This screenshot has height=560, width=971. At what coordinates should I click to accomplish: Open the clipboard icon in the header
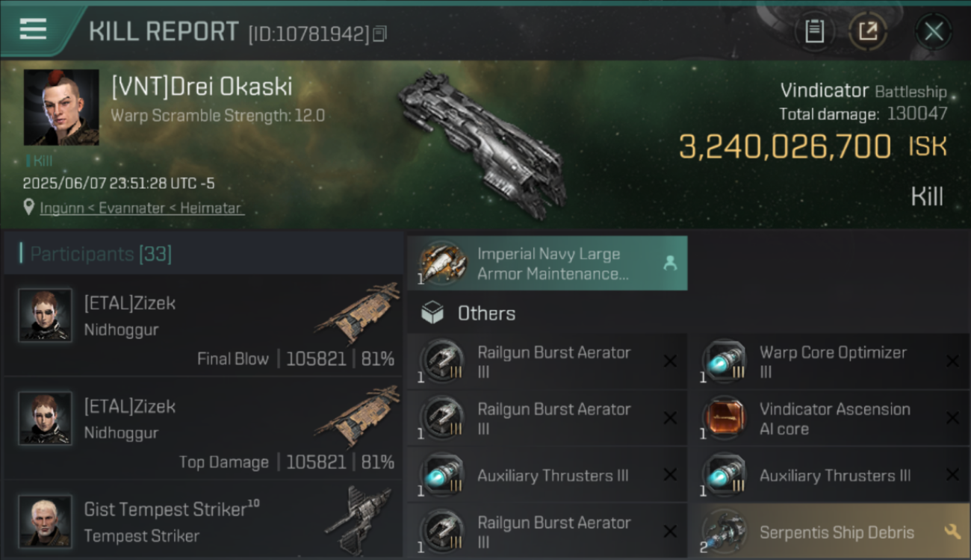pos(814,31)
